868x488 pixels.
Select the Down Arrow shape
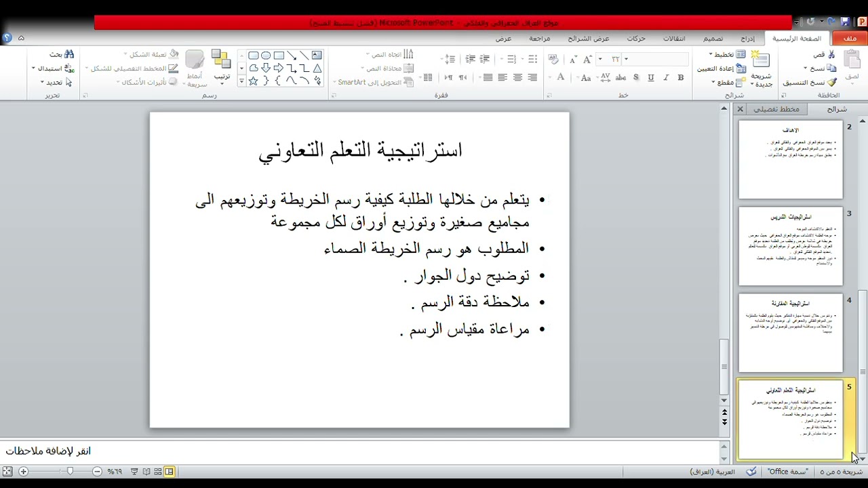(x=266, y=68)
